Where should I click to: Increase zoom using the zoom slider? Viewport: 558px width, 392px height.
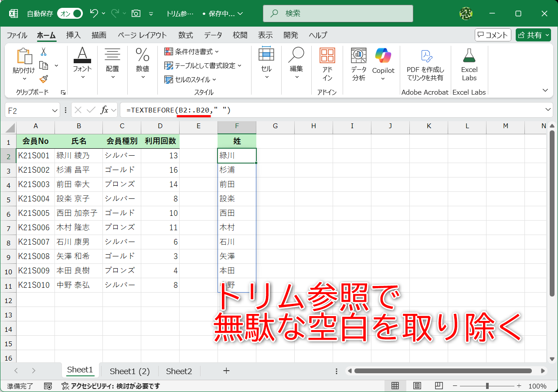(x=519, y=386)
